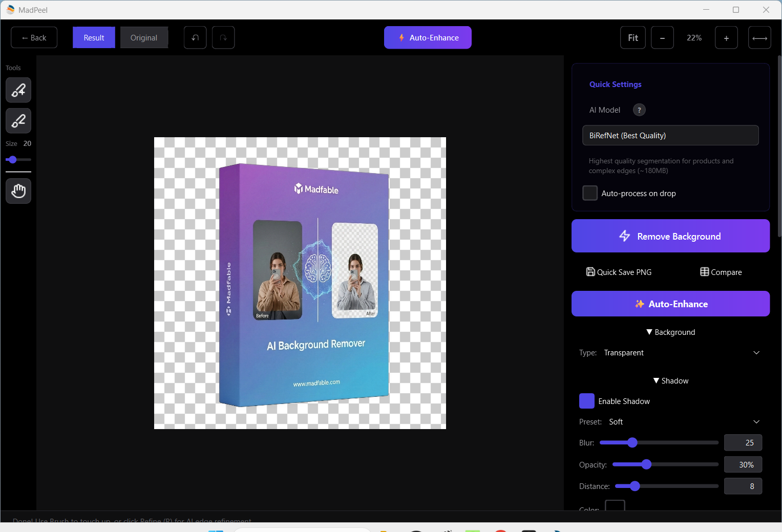Open the AI Model help question mark
This screenshot has width=782, height=532.
[x=639, y=110]
